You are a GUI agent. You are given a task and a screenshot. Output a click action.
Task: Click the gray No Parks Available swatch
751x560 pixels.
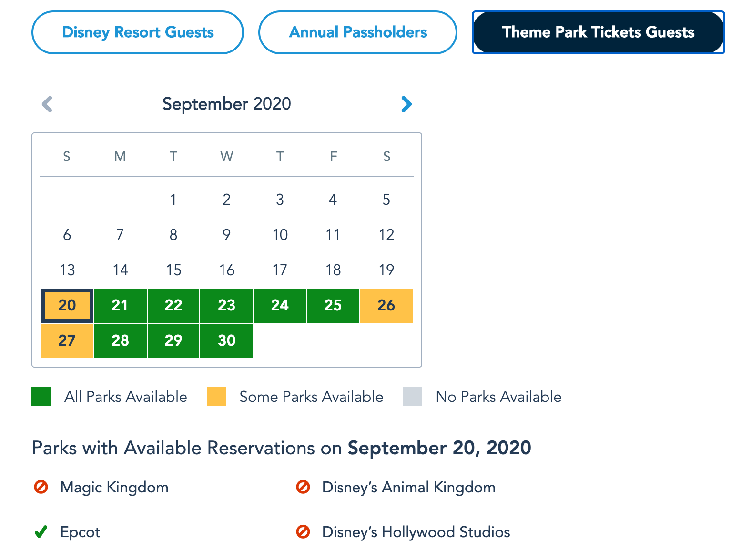(413, 396)
